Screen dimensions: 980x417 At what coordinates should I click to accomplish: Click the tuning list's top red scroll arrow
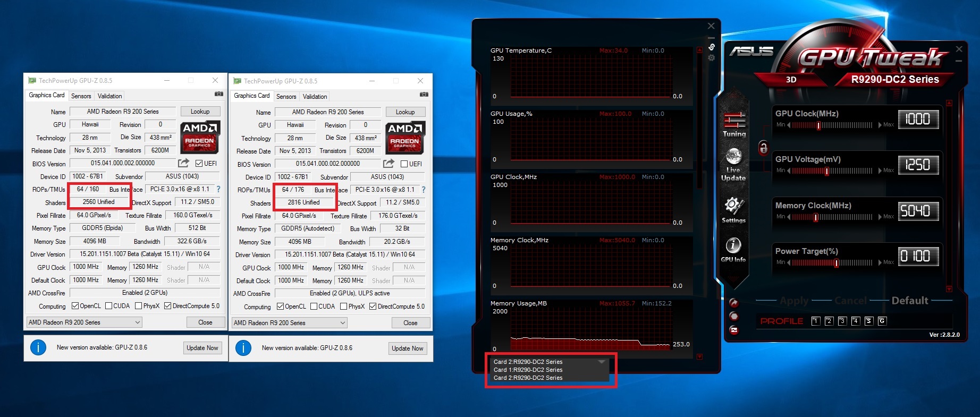coord(949,103)
